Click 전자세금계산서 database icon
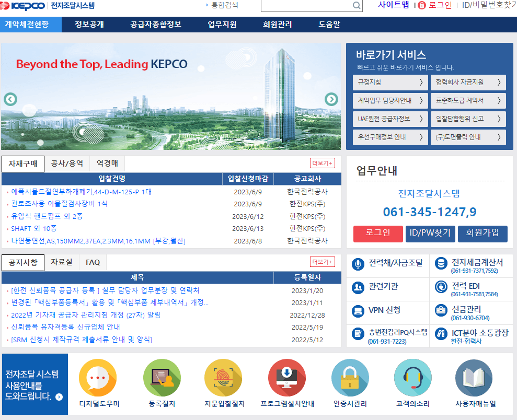 click(x=441, y=263)
